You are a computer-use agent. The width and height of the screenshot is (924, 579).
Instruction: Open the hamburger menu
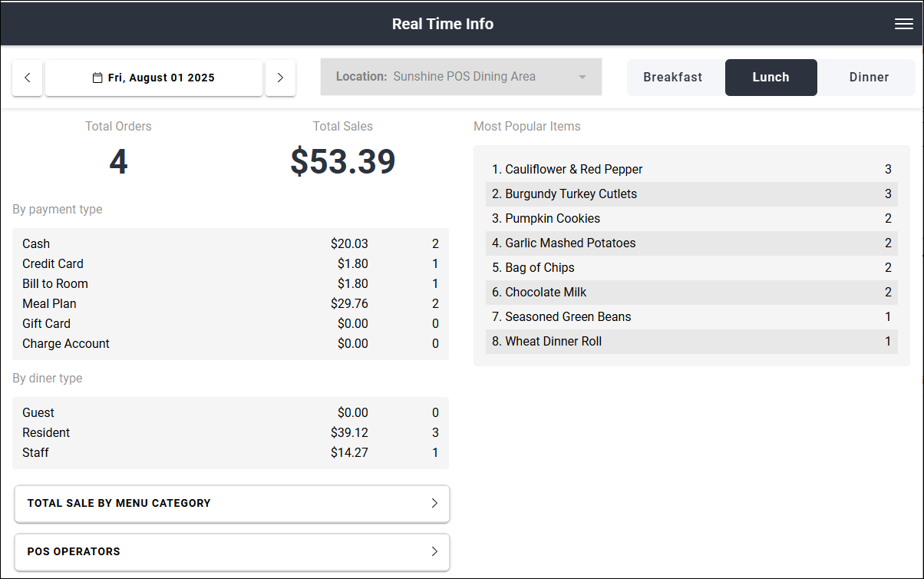[903, 24]
